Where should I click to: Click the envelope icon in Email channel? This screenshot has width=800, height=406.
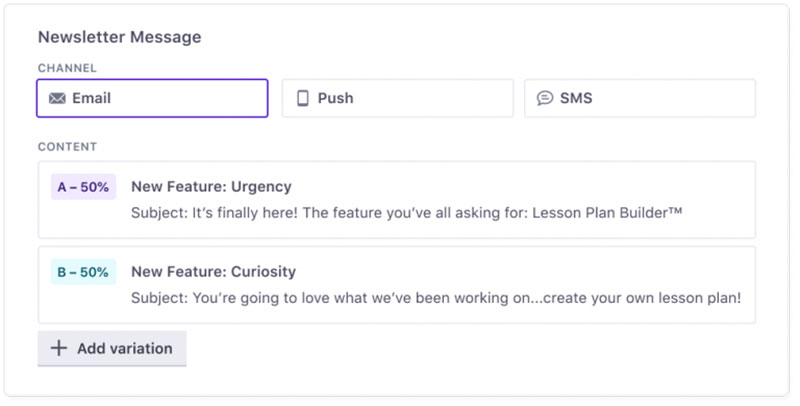[57, 98]
